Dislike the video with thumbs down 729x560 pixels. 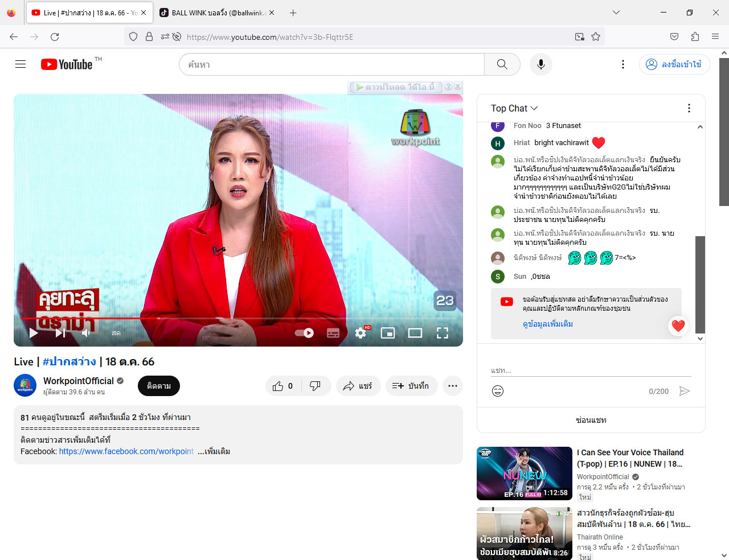click(x=316, y=386)
